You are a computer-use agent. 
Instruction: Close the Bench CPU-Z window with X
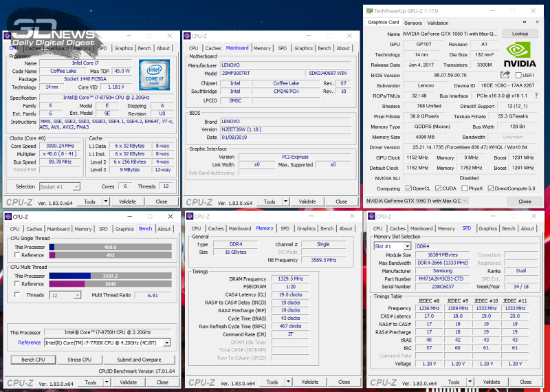click(x=170, y=217)
